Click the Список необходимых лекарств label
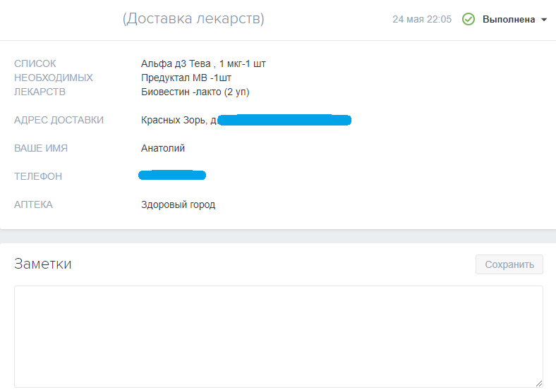Image resolution: width=556 pixels, height=392 pixels. point(53,78)
